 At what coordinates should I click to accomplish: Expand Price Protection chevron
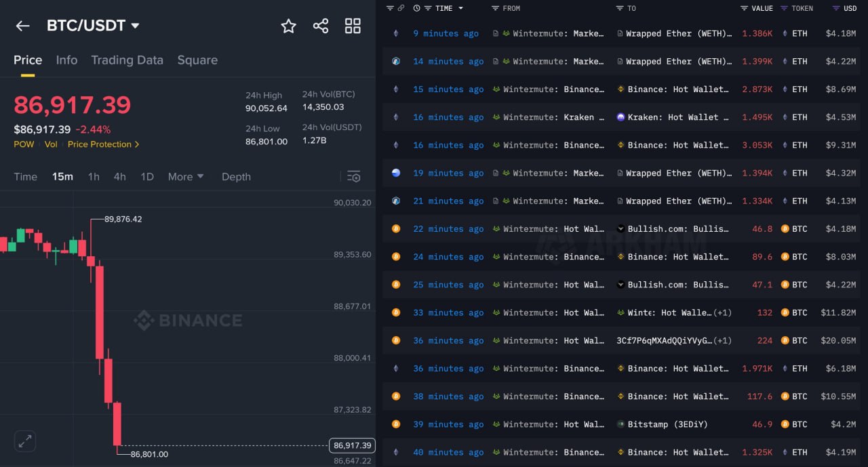click(x=137, y=144)
